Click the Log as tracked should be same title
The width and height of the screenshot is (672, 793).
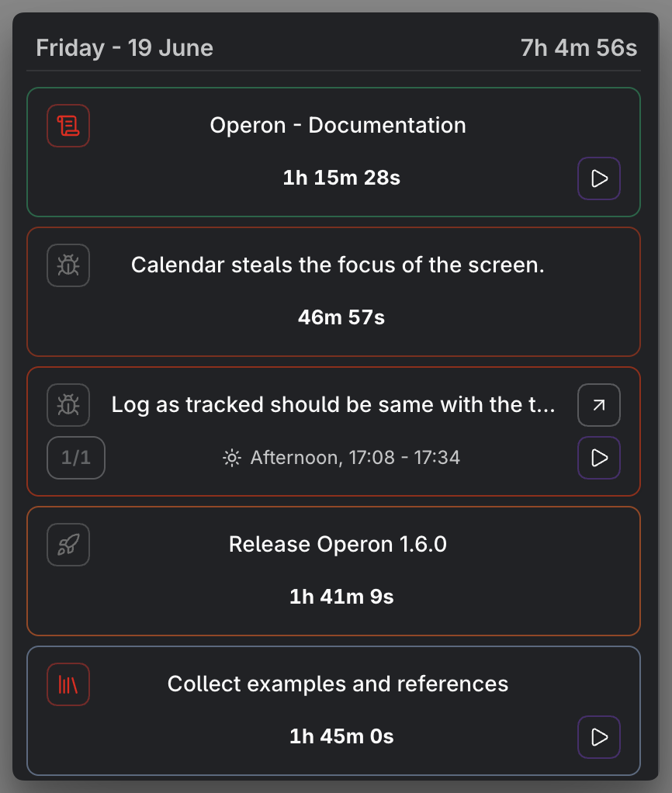pos(333,404)
